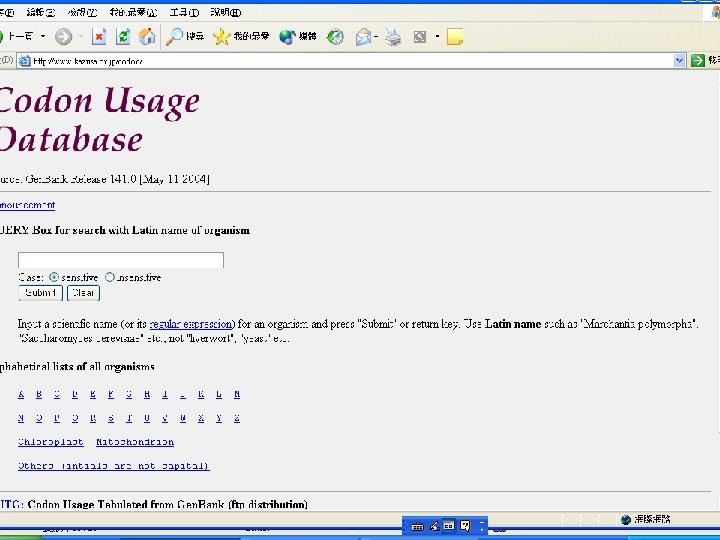Open Mail envelope icon in toolbar

[363, 36]
